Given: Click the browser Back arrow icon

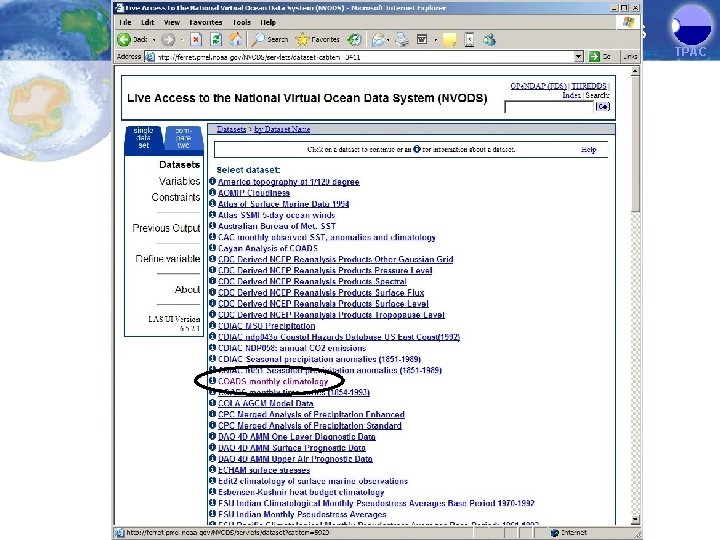Looking at the screenshot, I should (124, 39).
